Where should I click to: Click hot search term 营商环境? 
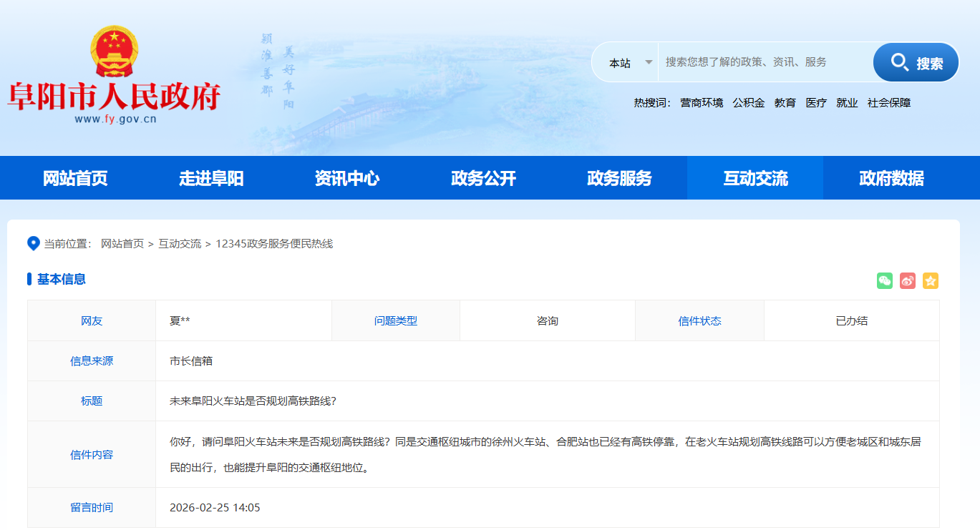point(702,103)
